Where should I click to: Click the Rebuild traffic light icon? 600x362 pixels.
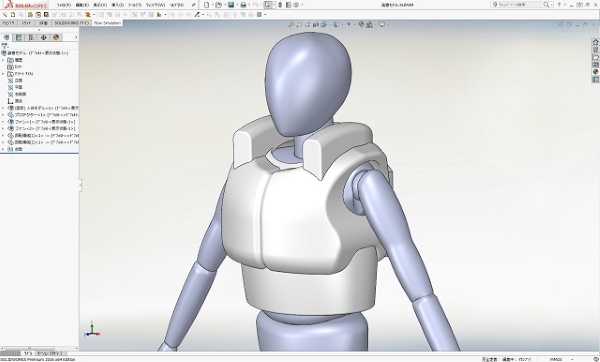point(280,5)
